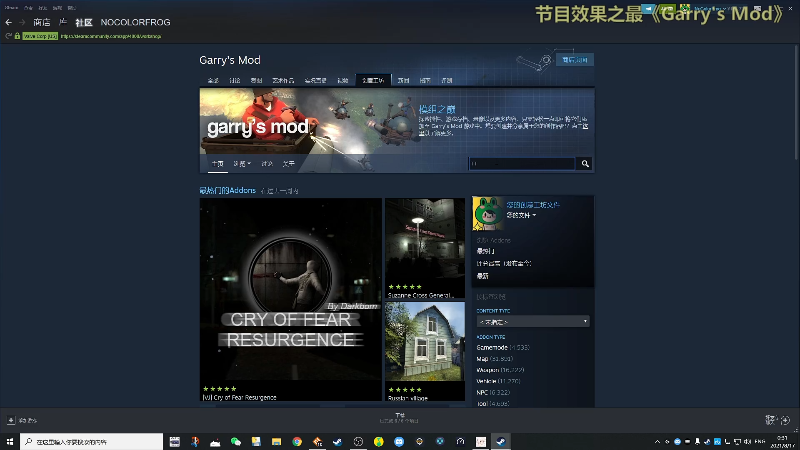Open the About tab of workshop bar
800x450 pixels.
coord(289,164)
